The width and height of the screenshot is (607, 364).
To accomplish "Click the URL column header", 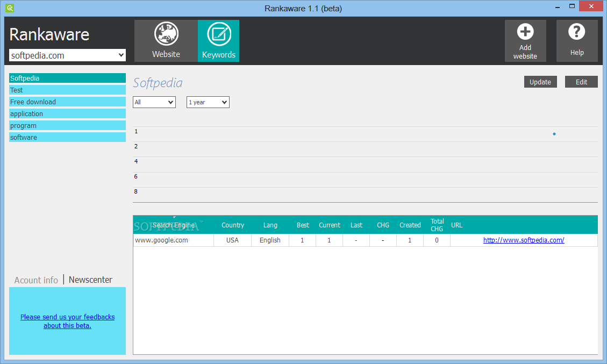I will tap(457, 225).
